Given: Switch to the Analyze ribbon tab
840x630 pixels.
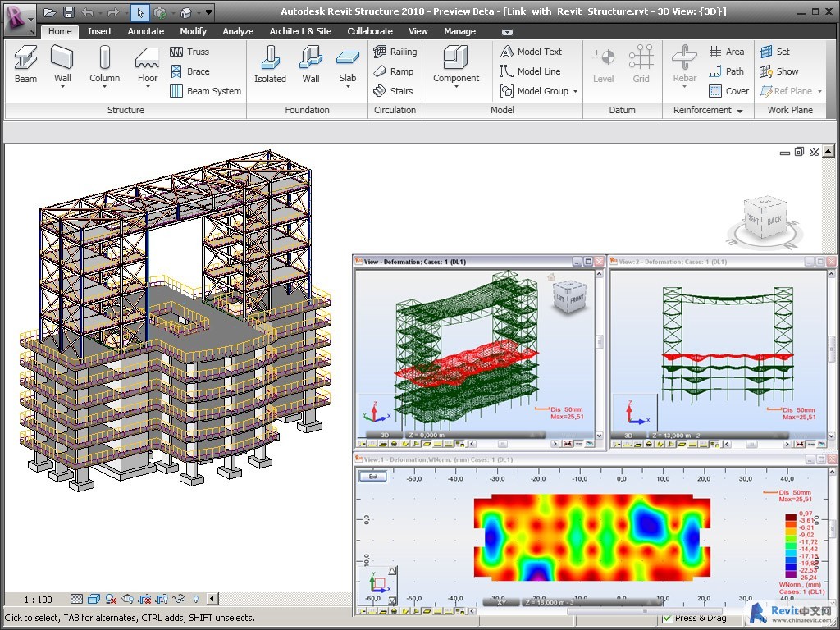Looking at the screenshot, I should pos(238,31).
